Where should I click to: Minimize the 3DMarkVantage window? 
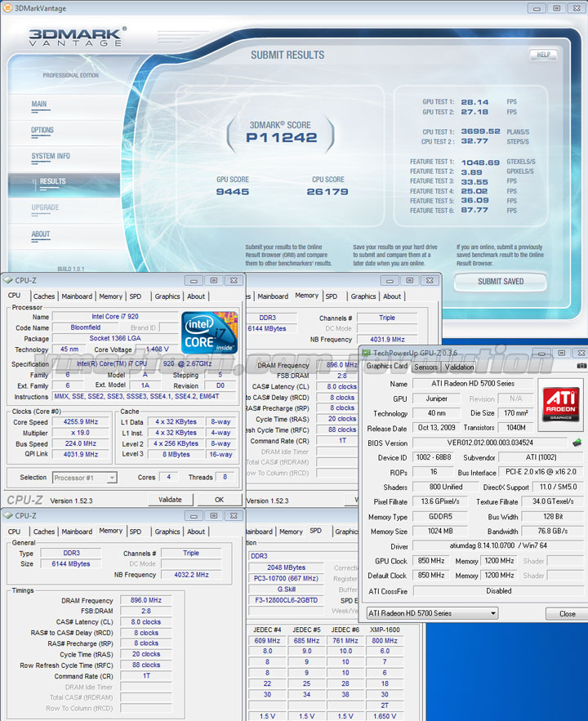point(537,8)
